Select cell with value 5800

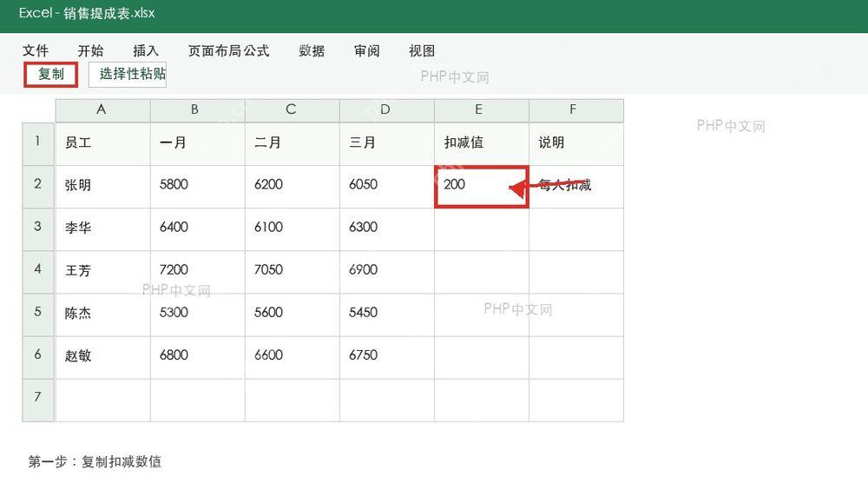click(197, 186)
